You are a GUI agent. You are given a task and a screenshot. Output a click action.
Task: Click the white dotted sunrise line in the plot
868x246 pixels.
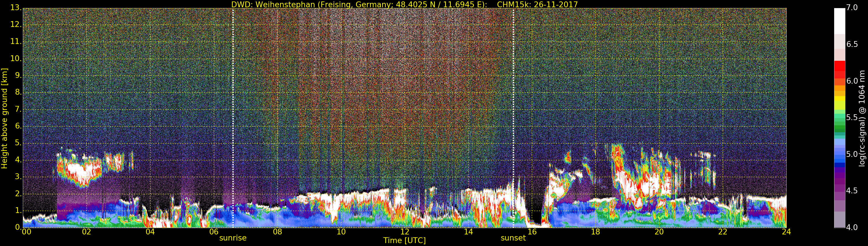[x=233, y=101]
